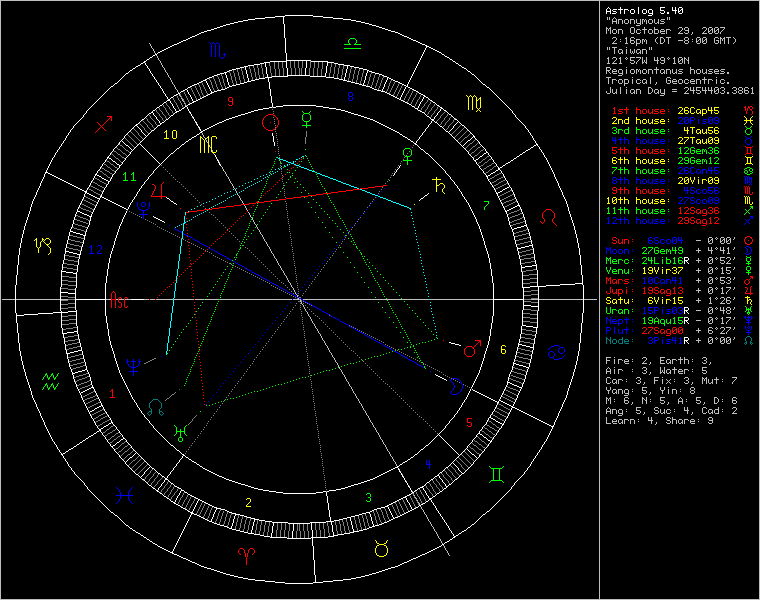Select the Leo sign glyph in the outer zodiac ring
Viewport: 760px width, 600px height.
tap(549, 218)
